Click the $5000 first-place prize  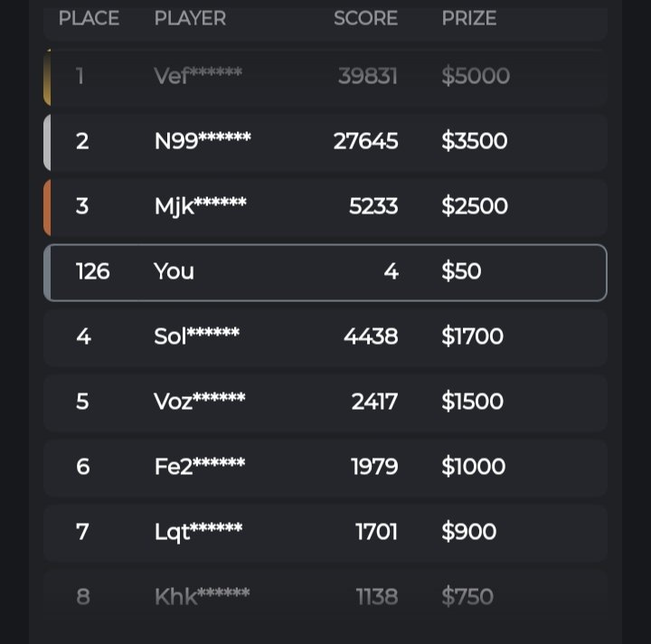pos(476,76)
